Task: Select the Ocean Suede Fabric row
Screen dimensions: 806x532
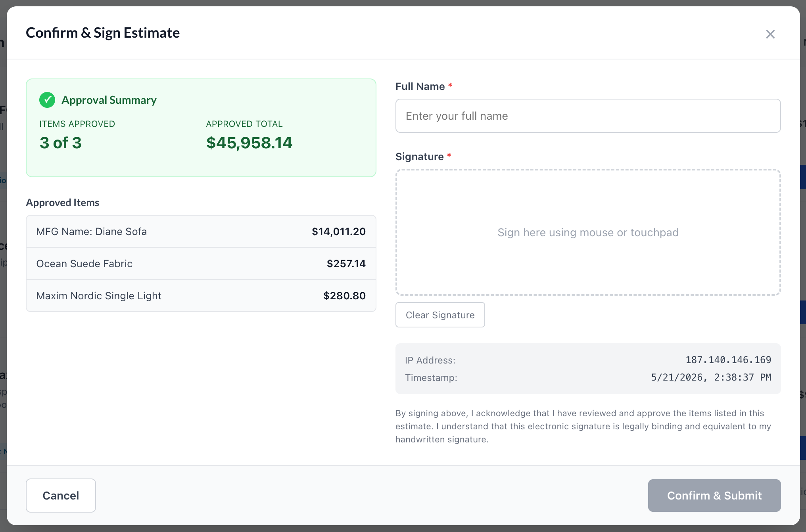Action: pos(201,264)
